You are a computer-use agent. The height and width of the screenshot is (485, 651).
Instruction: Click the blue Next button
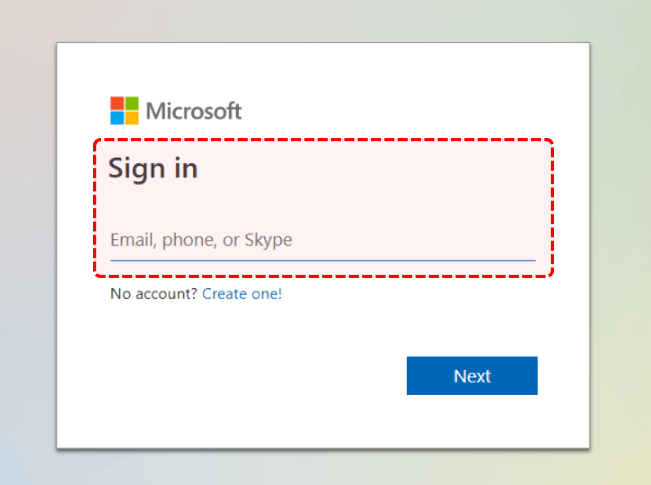pos(472,375)
